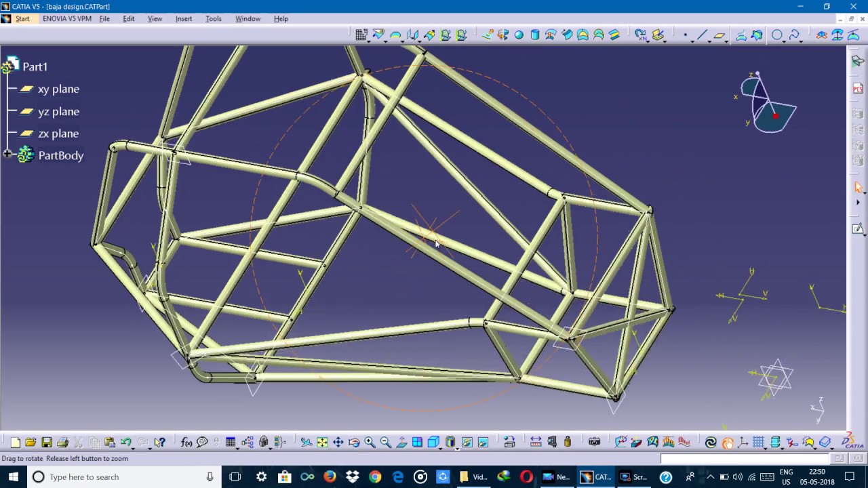Open a file with the folder icon
The width and height of the screenshot is (868, 488).
click(x=31, y=443)
